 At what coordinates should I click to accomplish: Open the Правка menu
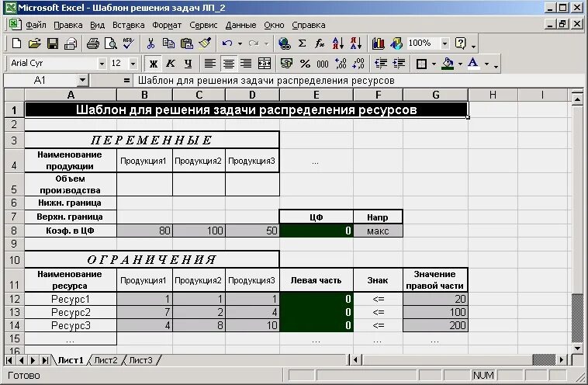click(67, 25)
